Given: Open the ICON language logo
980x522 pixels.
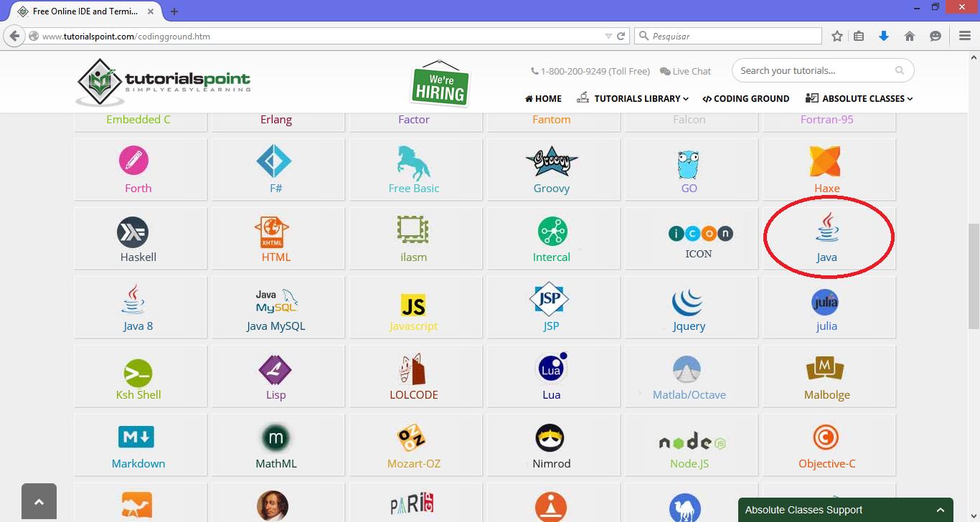Looking at the screenshot, I should click(701, 233).
